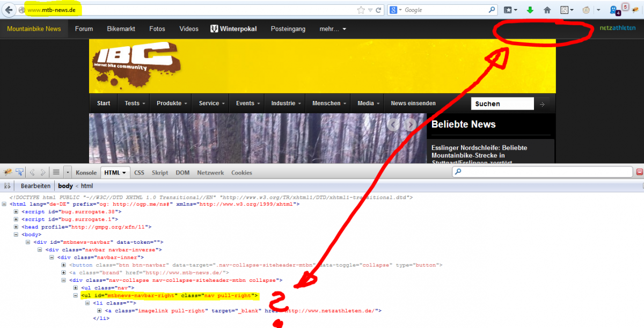644x328 pixels.
Task: Click the browser back arrow button
Action: pyautogui.click(x=9, y=10)
